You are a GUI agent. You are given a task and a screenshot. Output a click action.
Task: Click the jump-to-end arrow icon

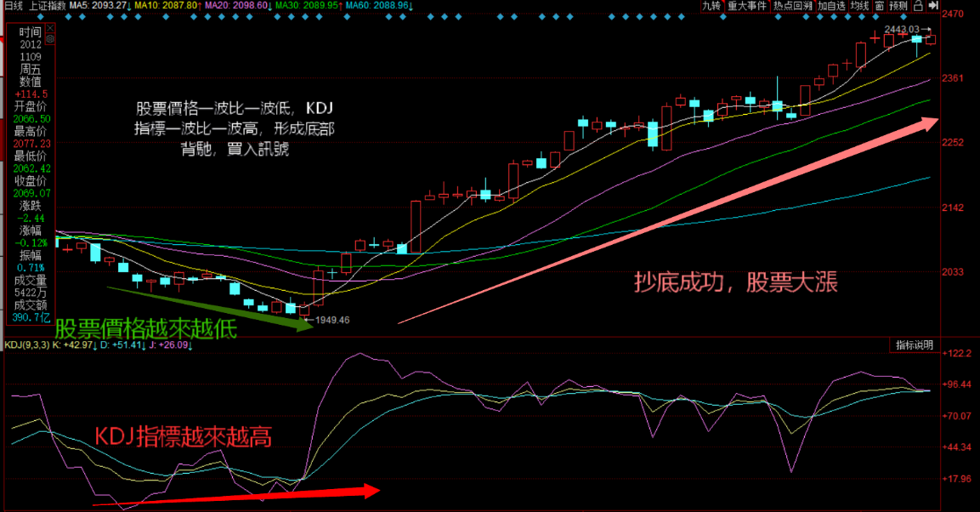(x=933, y=6)
